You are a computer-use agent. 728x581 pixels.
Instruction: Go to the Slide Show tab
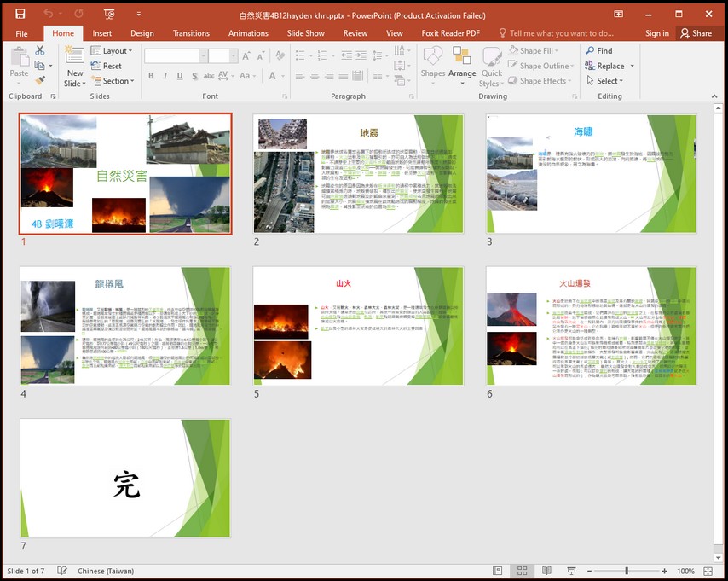click(x=305, y=33)
